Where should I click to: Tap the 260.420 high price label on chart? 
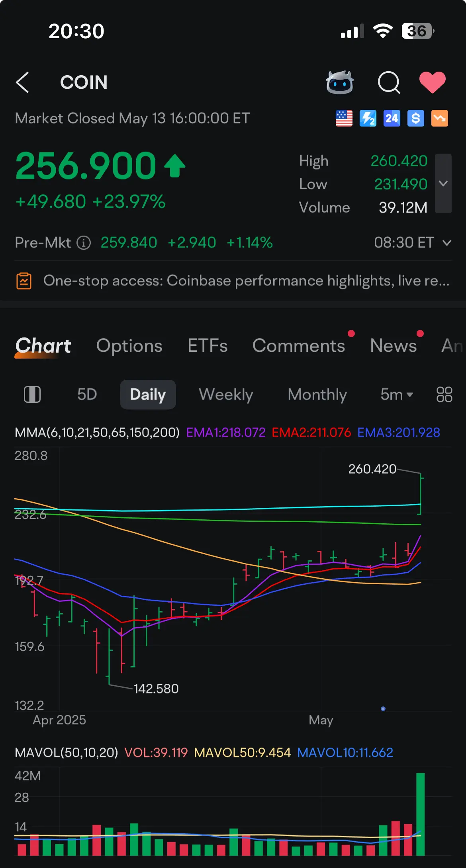(372, 469)
